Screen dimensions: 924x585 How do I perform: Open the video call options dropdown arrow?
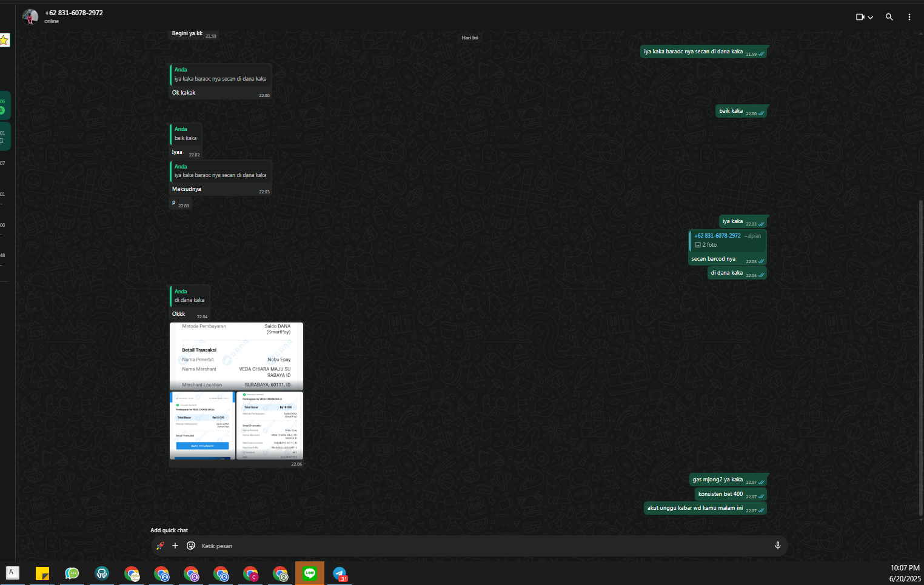(871, 18)
